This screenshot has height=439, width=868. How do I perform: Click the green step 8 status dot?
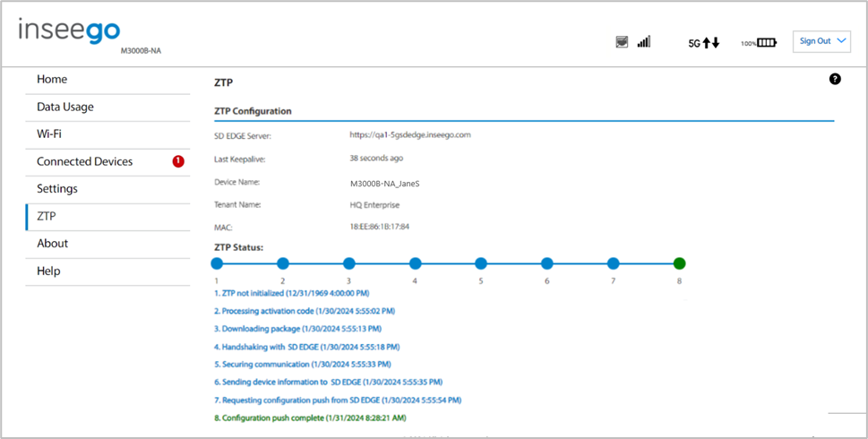click(679, 263)
